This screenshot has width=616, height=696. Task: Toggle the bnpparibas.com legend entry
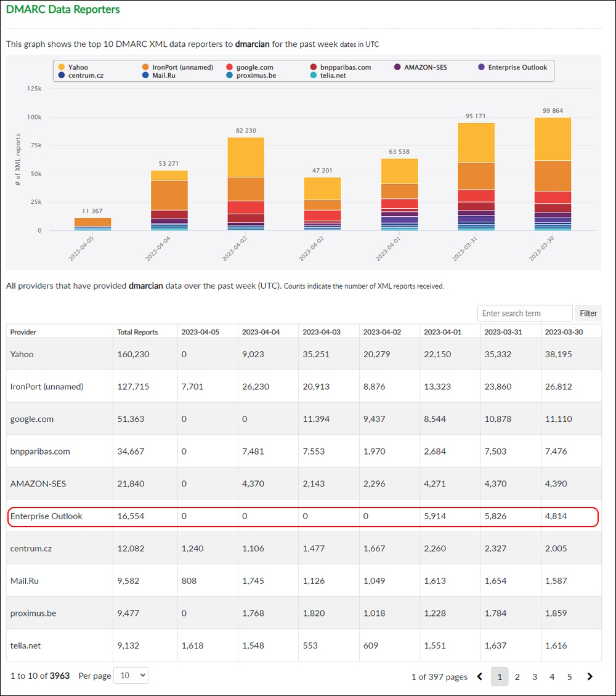(x=341, y=67)
